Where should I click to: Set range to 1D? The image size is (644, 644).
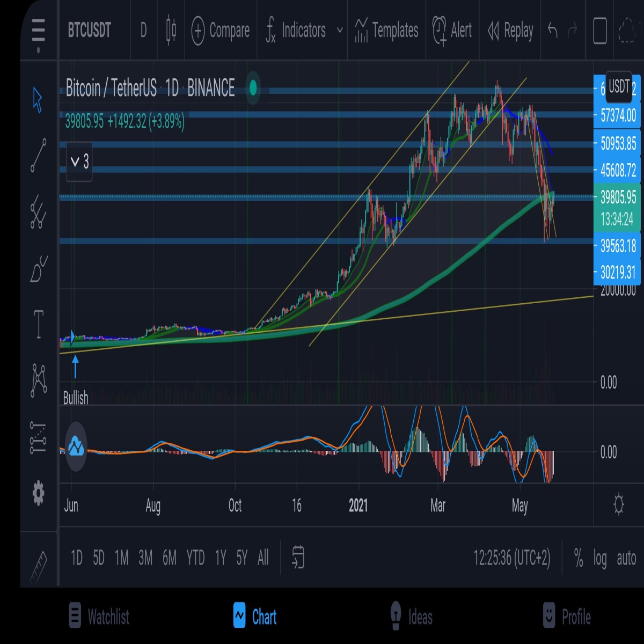[x=77, y=558]
